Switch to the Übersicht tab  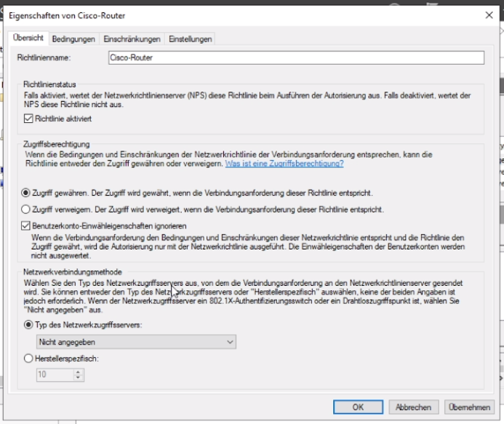(x=28, y=38)
